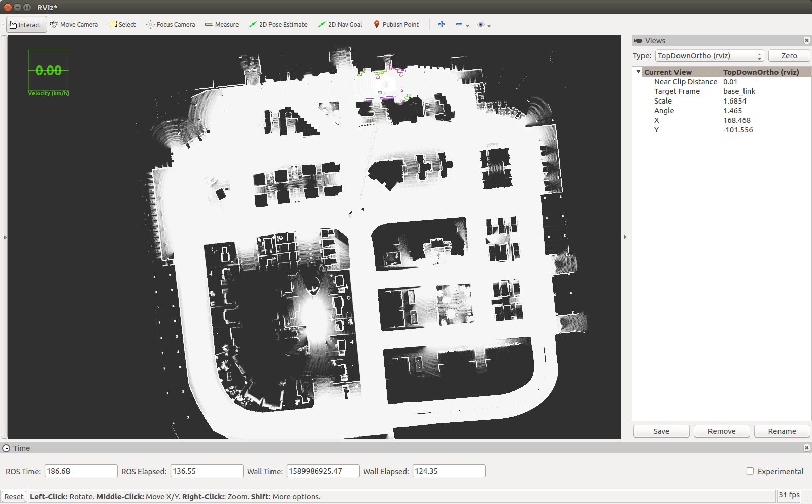This screenshot has height=504, width=812.
Task: Click the base_link target frame value
Action: point(739,91)
